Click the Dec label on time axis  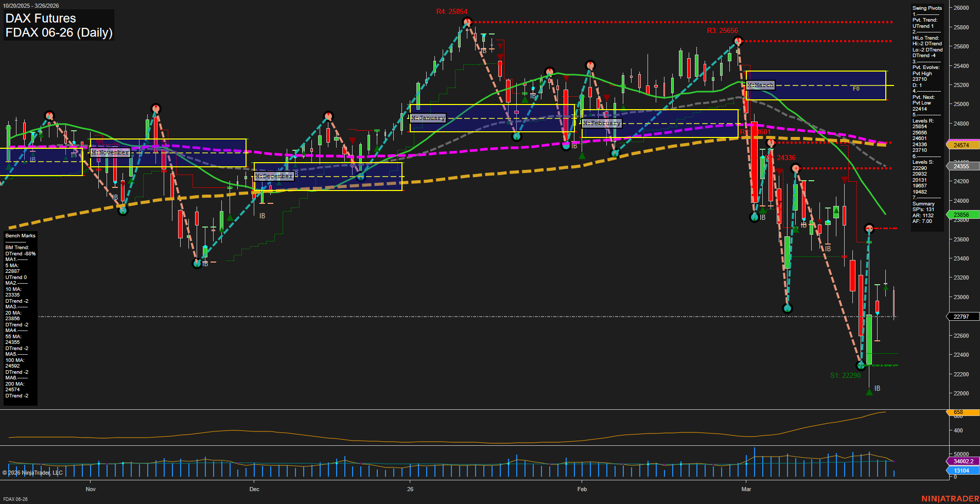(x=254, y=489)
